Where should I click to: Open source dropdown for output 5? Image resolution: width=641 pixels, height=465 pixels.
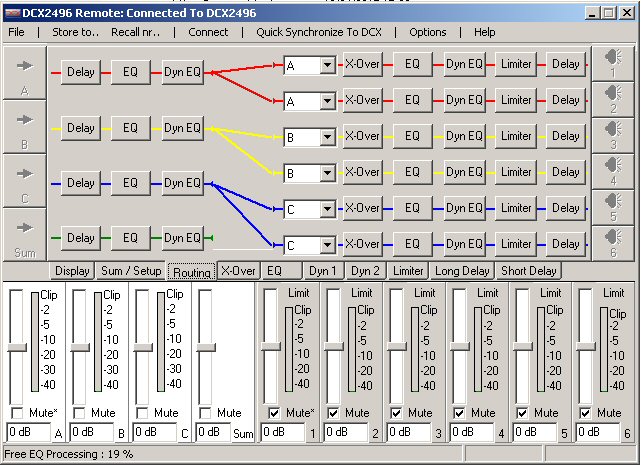[327, 209]
